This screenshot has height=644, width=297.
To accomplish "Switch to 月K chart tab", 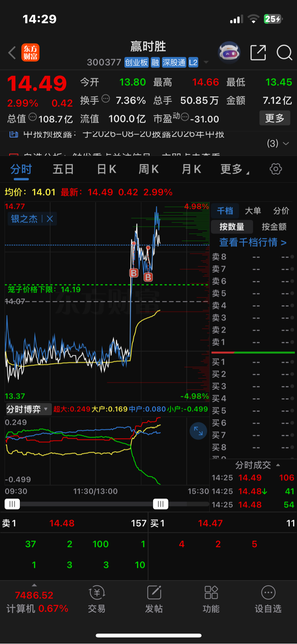I will [191, 169].
